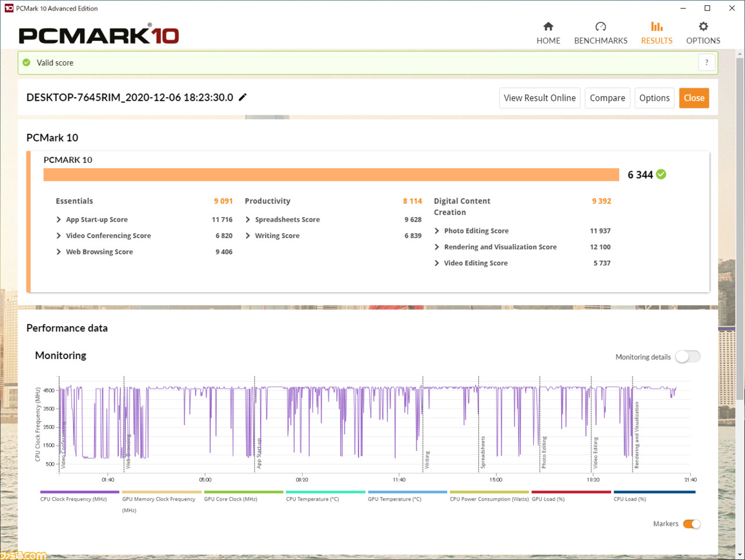Screen dimensions: 745x560
Task: Open the BENCHMARKS tab
Action: [x=601, y=33]
